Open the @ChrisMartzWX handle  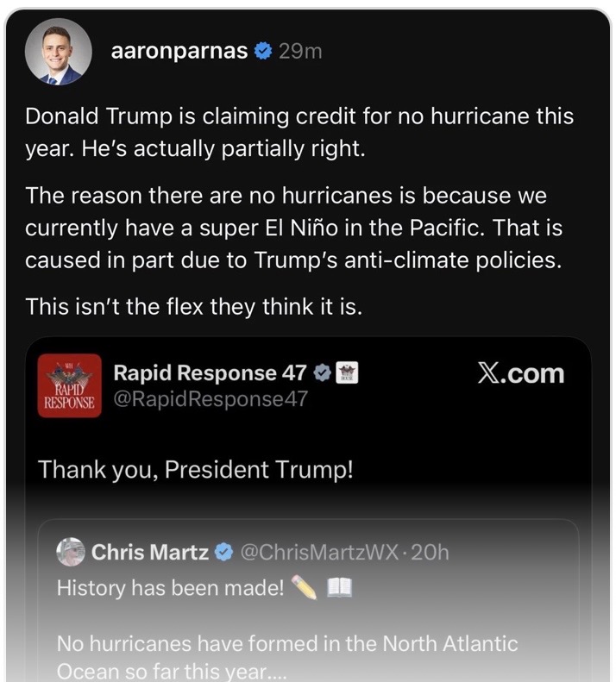[x=319, y=553]
